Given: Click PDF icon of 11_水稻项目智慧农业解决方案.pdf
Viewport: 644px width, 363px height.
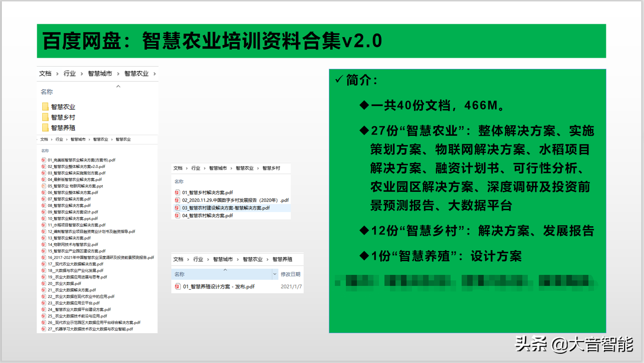Looking at the screenshot, I should click(44, 225).
